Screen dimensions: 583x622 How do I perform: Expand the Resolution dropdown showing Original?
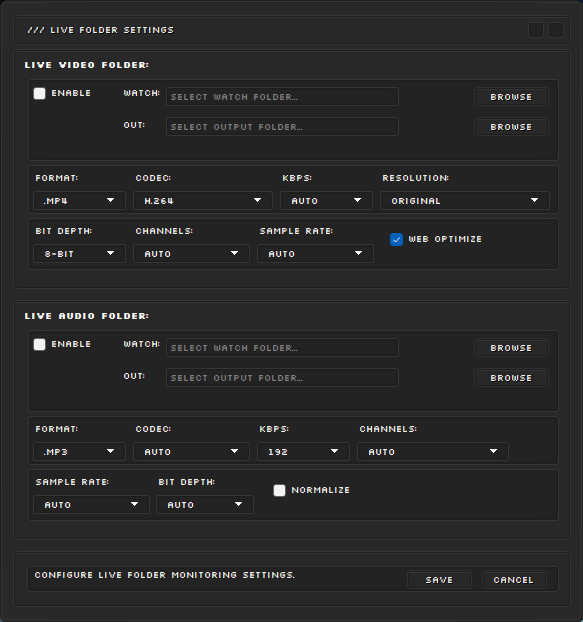point(464,201)
